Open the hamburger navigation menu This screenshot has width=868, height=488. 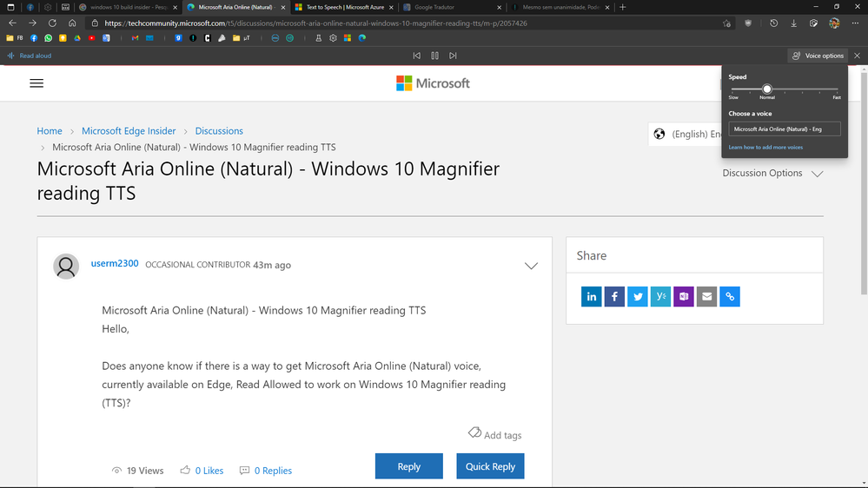pos(36,83)
